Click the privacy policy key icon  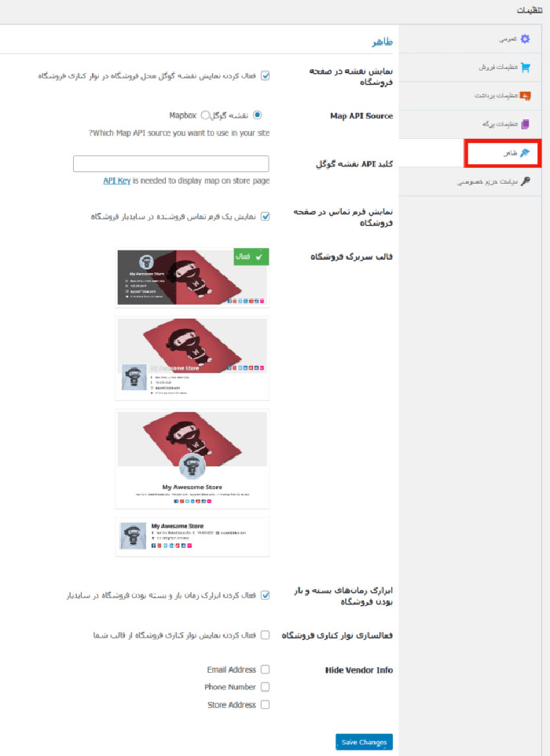(x=526, y=181)
